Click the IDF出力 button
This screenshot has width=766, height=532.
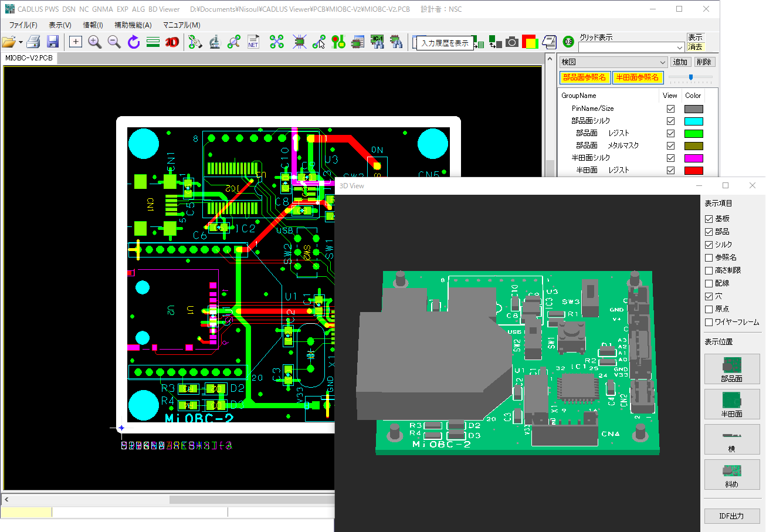(x=731, y=516)
